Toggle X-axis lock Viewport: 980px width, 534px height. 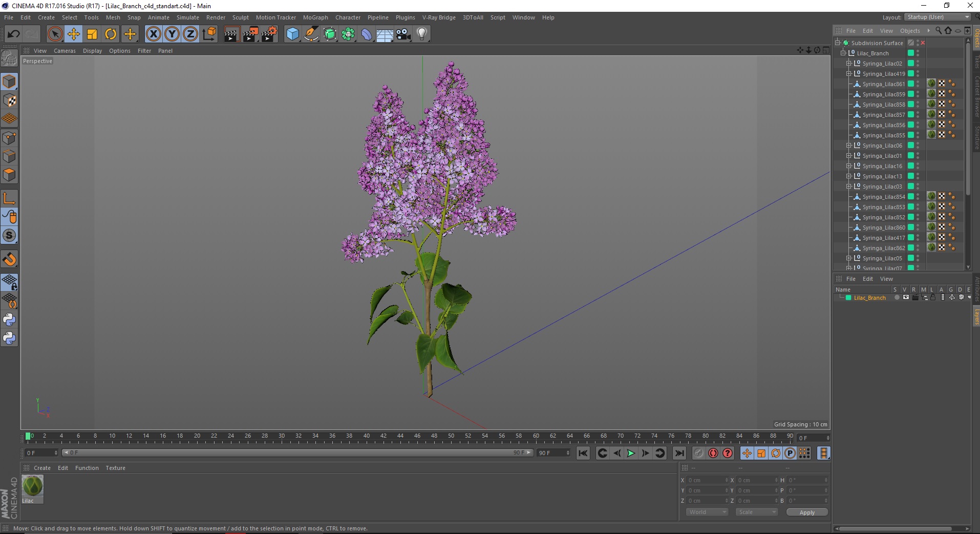point(153,34)
